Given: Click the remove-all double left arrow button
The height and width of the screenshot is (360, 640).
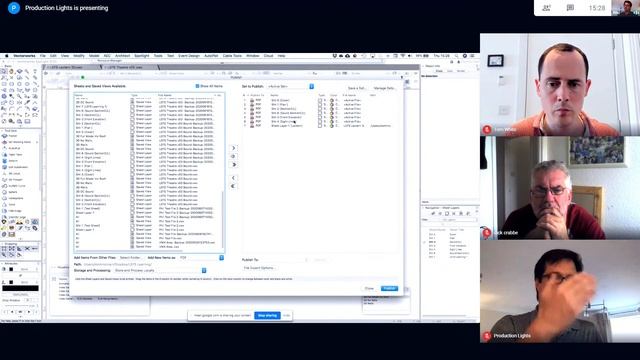Looking at the screenshot, I should [x=233, y=186].
